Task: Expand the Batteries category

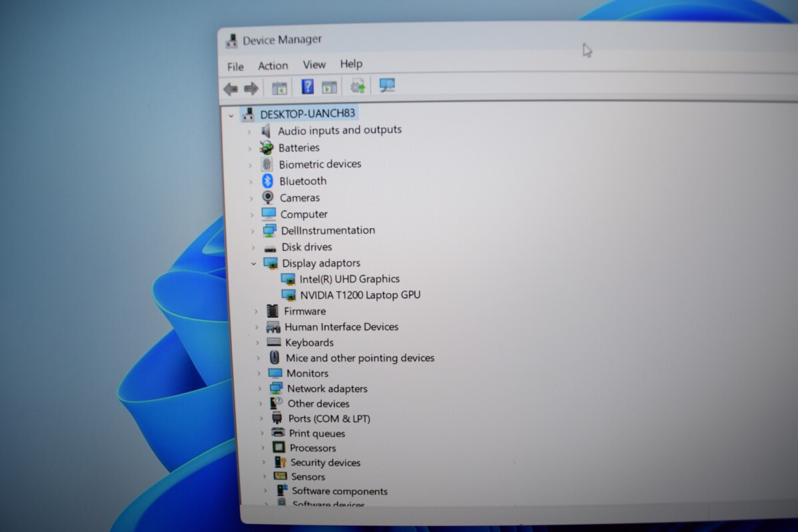Action: pos(250,148)
